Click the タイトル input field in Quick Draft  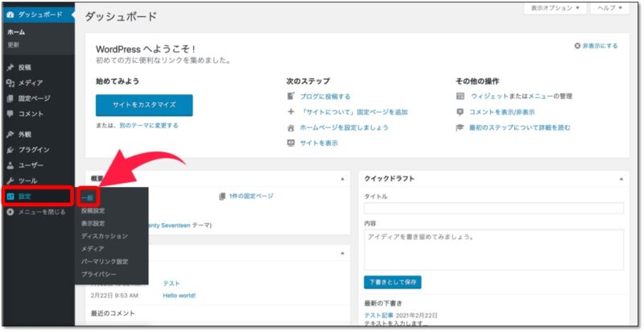[x=493, y=208]
